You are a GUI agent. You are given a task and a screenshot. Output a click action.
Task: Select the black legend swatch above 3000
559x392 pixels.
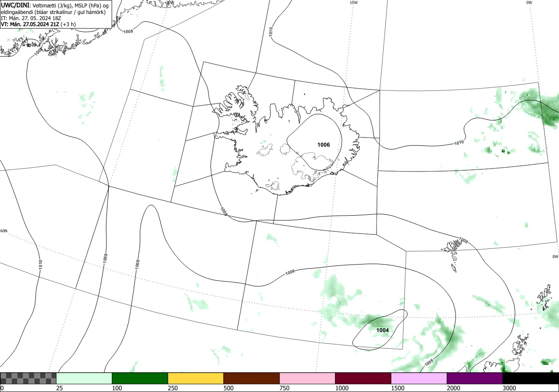(531, 378)
